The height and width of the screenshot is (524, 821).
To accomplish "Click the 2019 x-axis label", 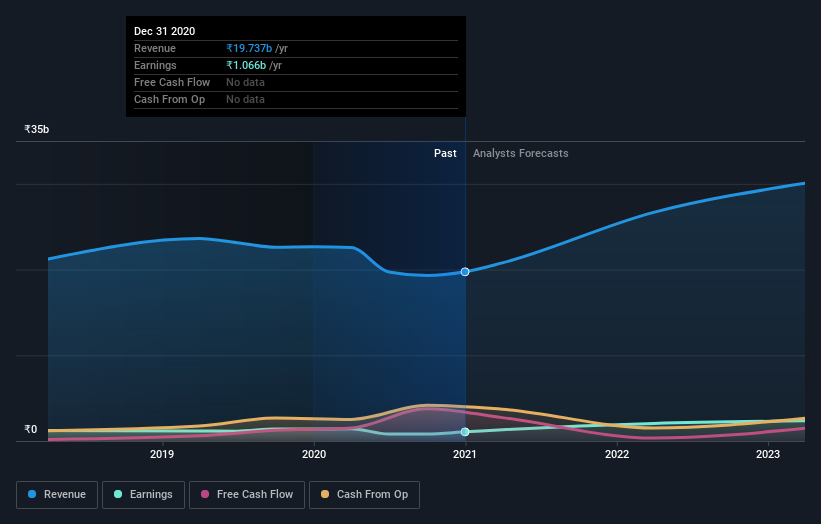I will point(162,454).
